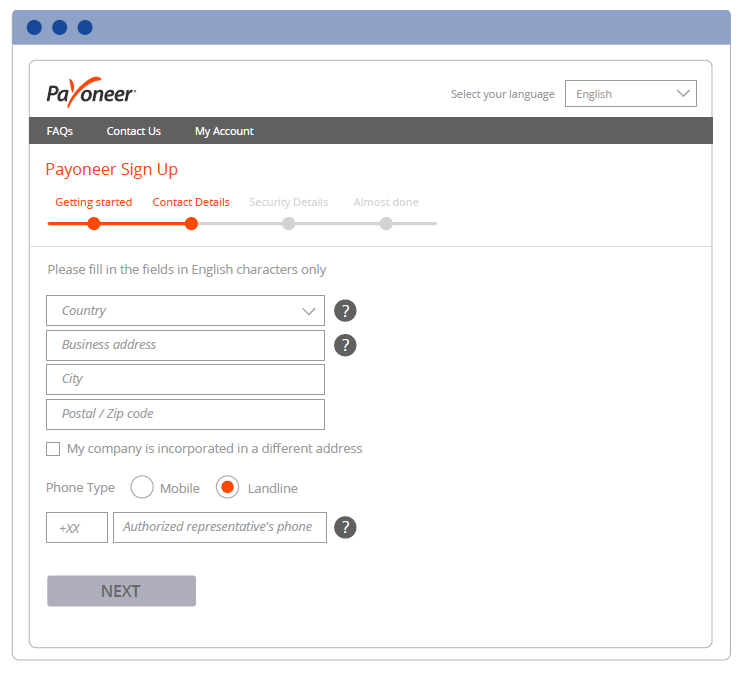The image size is (743, 677).
Task: Focus the City input field
Action: tap(185, 379)
